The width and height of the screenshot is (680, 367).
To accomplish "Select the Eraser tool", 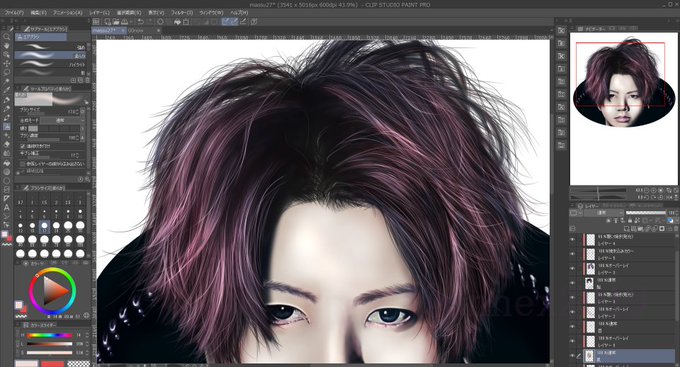I will [x=6, y=144].
